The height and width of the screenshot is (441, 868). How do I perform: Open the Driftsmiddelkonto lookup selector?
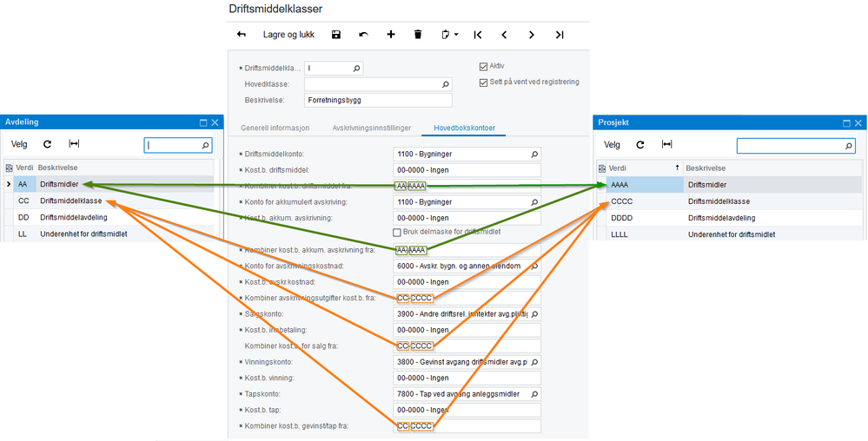click(x=534, y=155)
